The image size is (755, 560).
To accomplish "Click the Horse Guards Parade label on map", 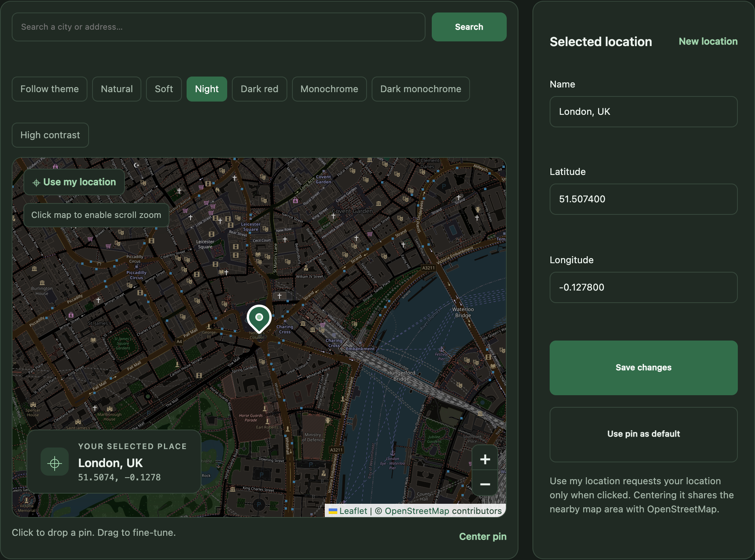I will [x=251, y=418].
